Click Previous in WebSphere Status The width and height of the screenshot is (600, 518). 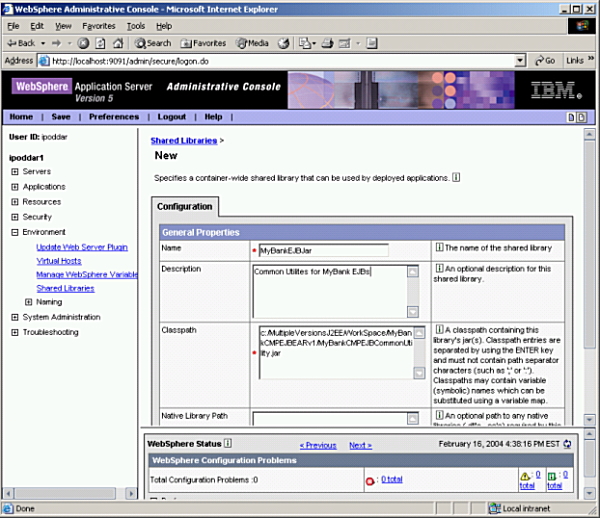[318, 445]
